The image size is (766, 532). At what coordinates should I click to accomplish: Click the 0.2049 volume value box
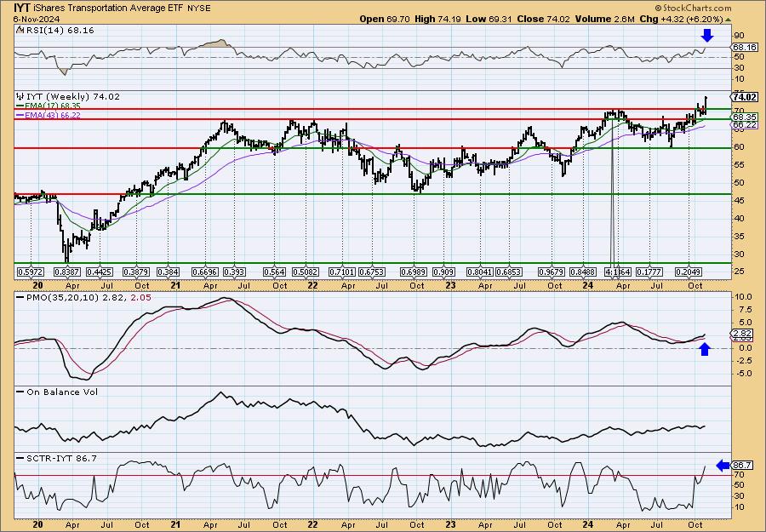click(689, 272)
